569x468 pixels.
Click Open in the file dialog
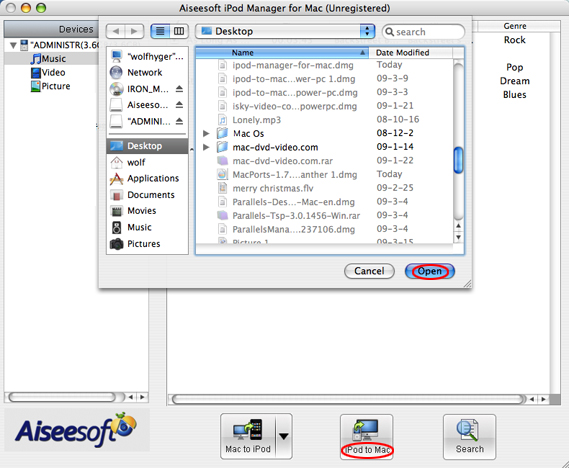pyautogui.click(x=430, y=271)
